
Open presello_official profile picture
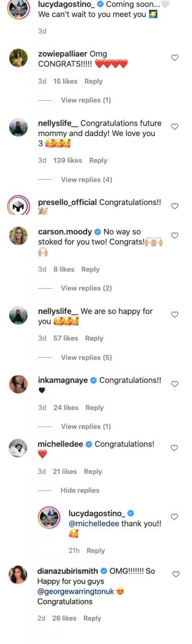point(18,206)
